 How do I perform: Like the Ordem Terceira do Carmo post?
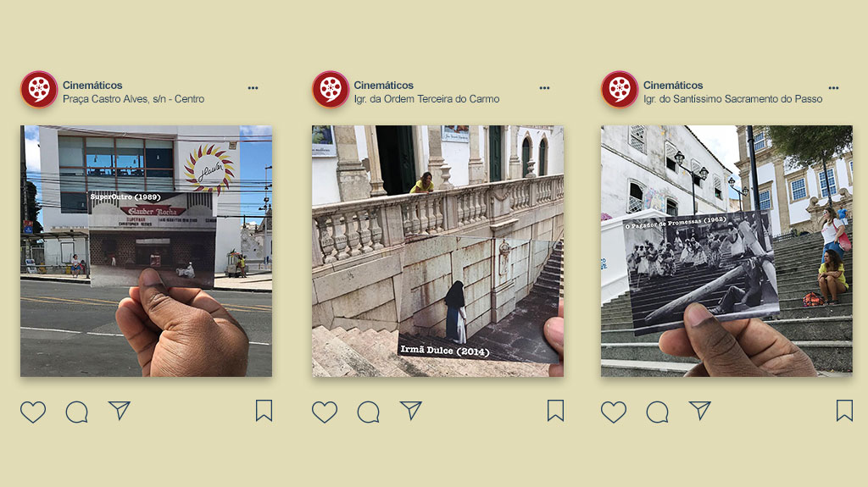325,412
